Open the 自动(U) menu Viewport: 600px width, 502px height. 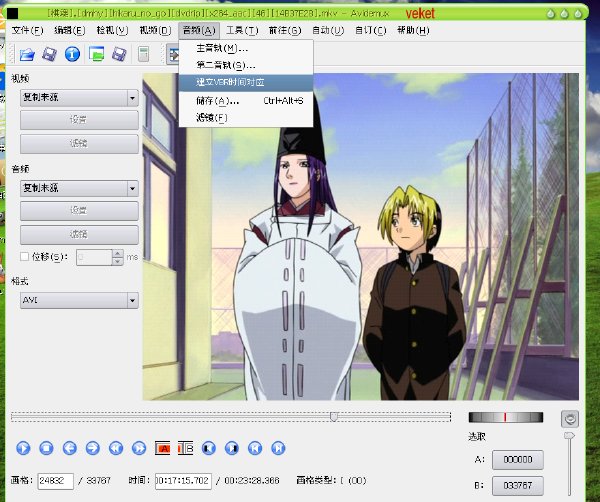[x=328, y=31]
